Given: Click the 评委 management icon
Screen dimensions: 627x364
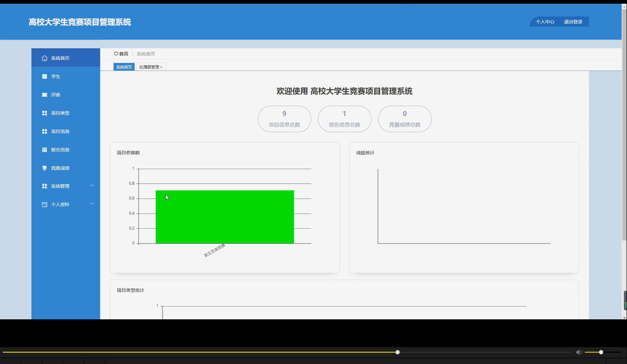Looking at the screenshot, I should point(44,94).
